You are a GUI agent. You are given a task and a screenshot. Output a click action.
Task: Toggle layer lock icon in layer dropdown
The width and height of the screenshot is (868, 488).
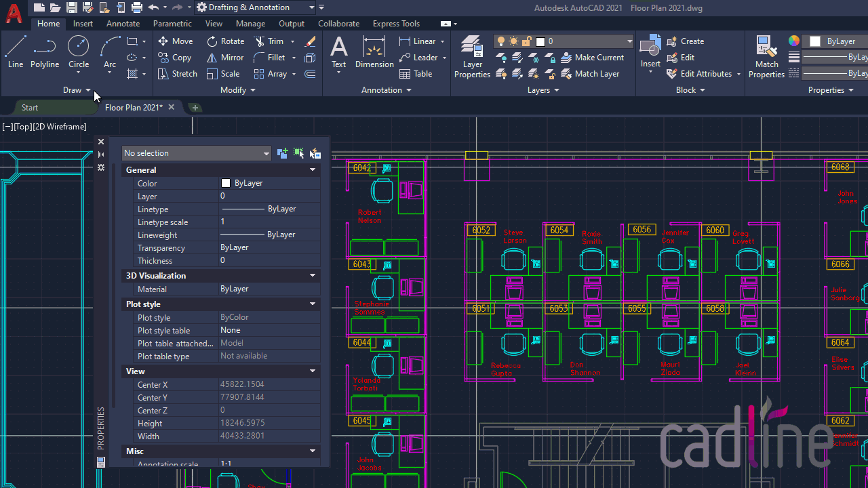(526, 41)
